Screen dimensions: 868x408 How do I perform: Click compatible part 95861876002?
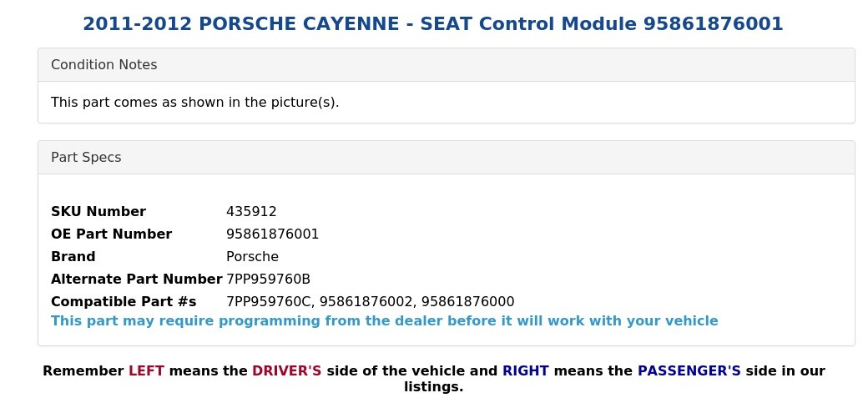click(x=366, y=302)
